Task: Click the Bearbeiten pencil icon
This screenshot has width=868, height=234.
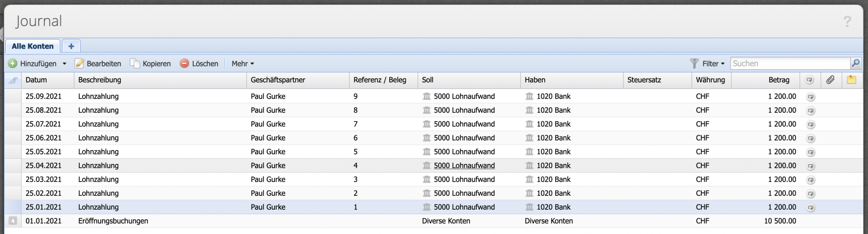Action: pos(80,64)
